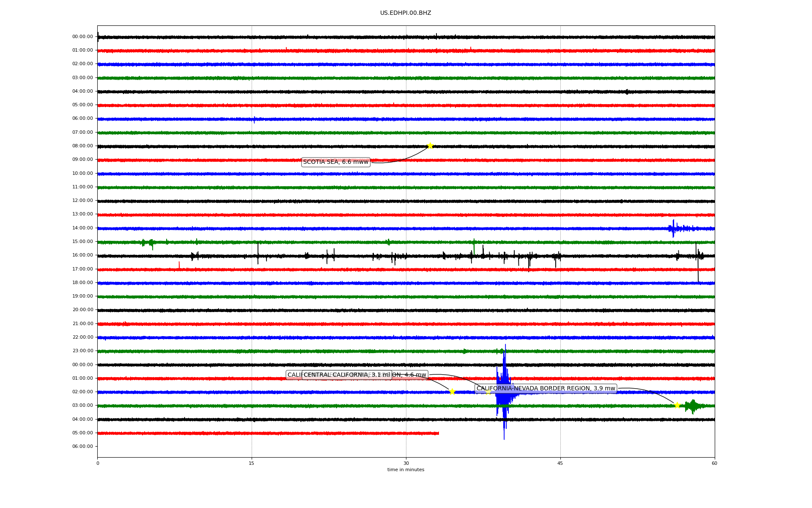The height and width of the screenshot is (508, 812).
Task: Click the 11:00:00 time label
Action: click(82, 187)
